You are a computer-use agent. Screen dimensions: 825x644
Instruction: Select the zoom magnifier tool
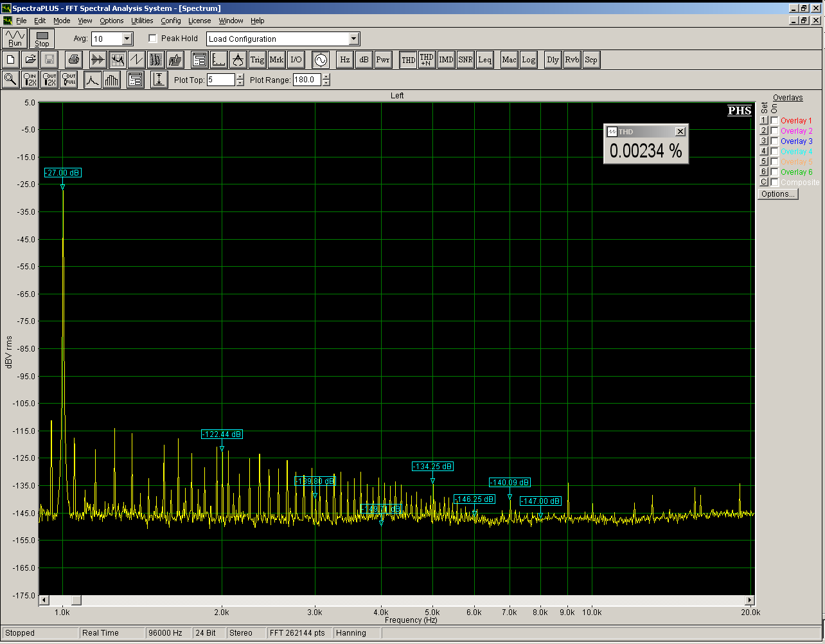point(11,80)
